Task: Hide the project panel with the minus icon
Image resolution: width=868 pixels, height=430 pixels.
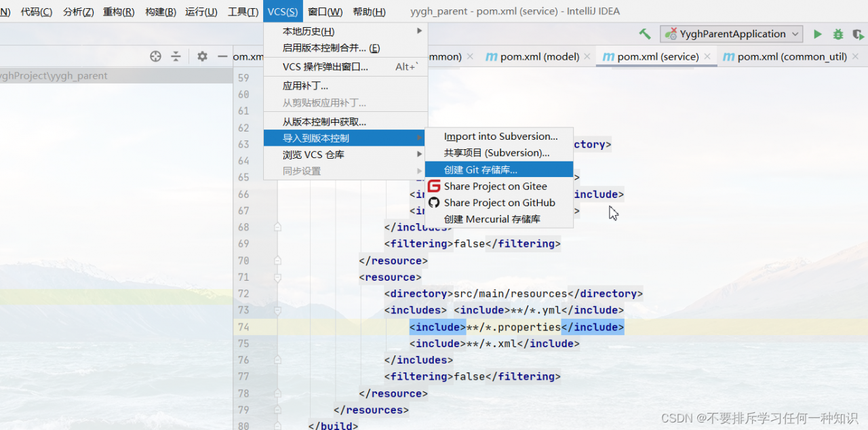Action: (x=222, y=56)
